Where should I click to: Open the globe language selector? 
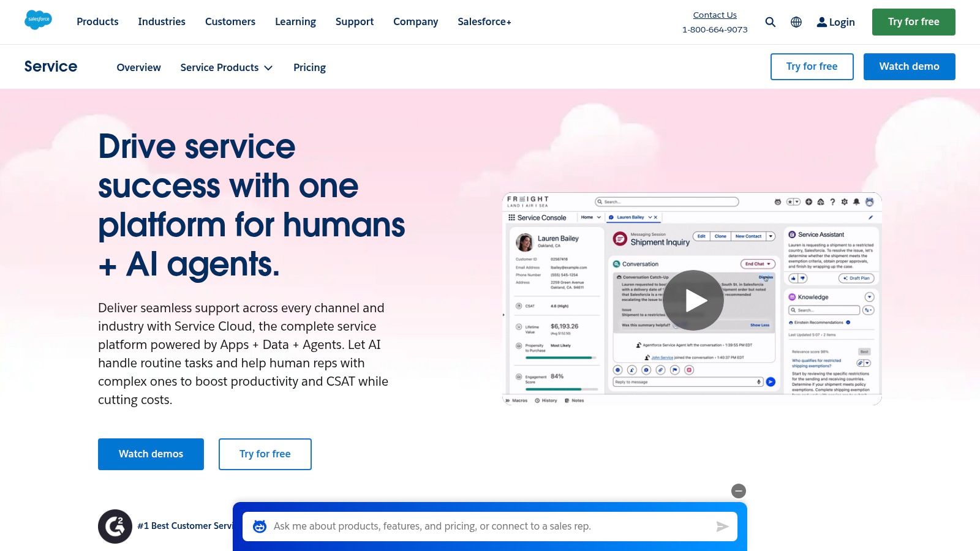click(x=796, y=22)
